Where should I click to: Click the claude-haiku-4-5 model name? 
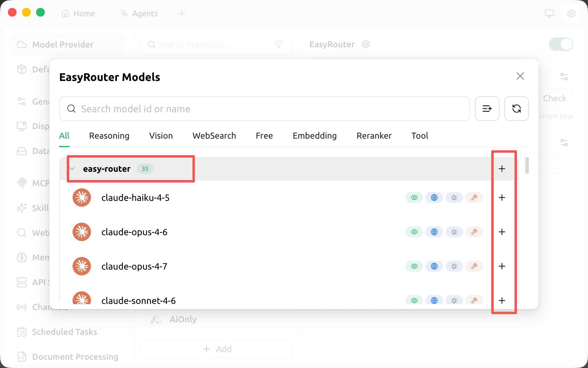click(135, 198)
